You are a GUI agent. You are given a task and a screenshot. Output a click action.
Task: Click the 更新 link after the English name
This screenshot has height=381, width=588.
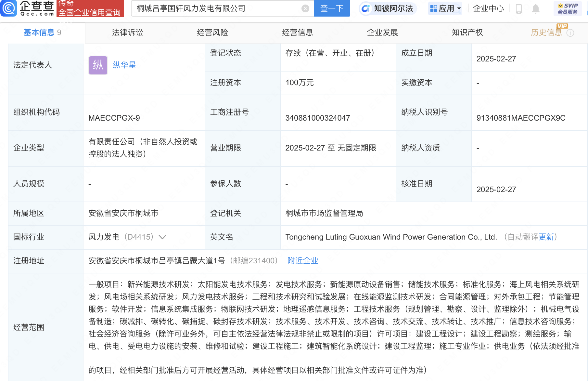pyautogui.click(x=546, y=237)
